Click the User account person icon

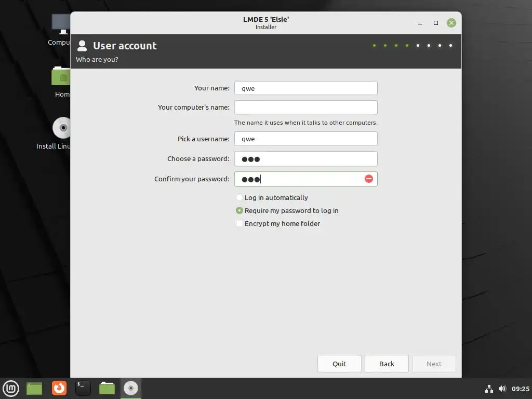tap(82, 46)
